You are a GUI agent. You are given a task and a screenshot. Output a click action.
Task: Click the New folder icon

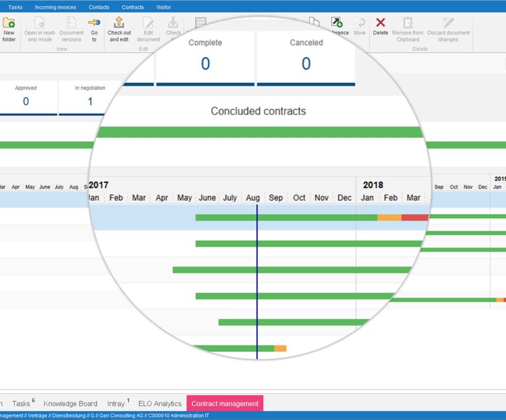(8, 23)
